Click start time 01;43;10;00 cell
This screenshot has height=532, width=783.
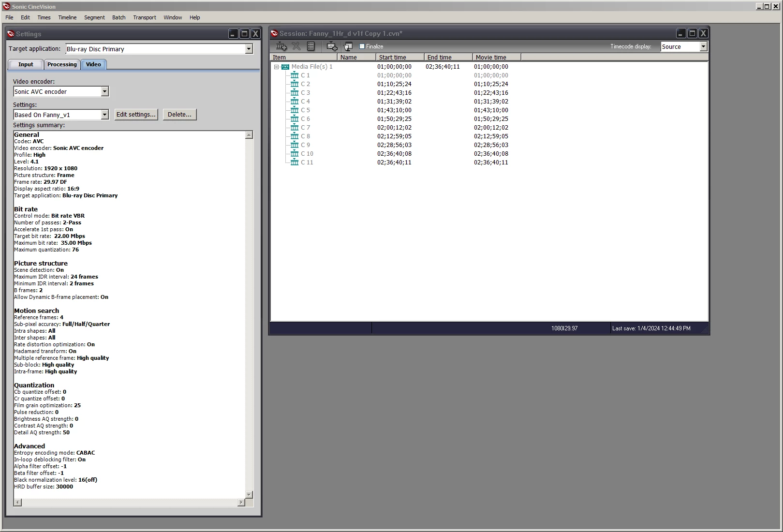(394, 110)
